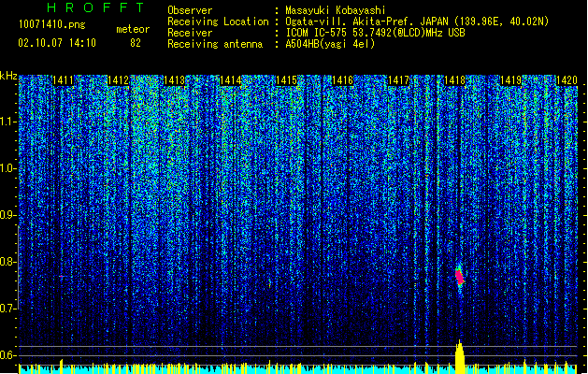
Task: Click the 1.0 kHz axis label
Action: pos(8,169)
